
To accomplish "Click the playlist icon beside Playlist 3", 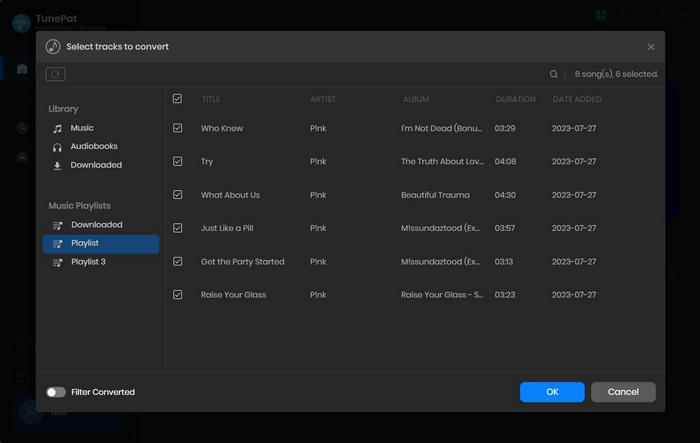I will 58,262.
